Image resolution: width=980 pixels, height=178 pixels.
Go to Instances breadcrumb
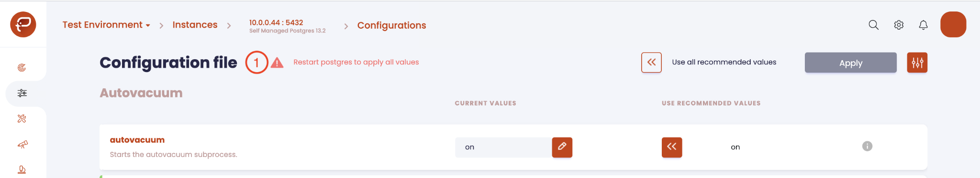[195, 25]
